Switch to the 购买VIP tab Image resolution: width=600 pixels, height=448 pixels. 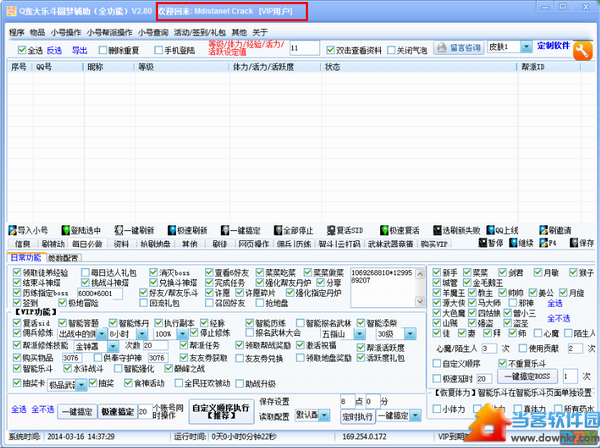tap(434, 243)
